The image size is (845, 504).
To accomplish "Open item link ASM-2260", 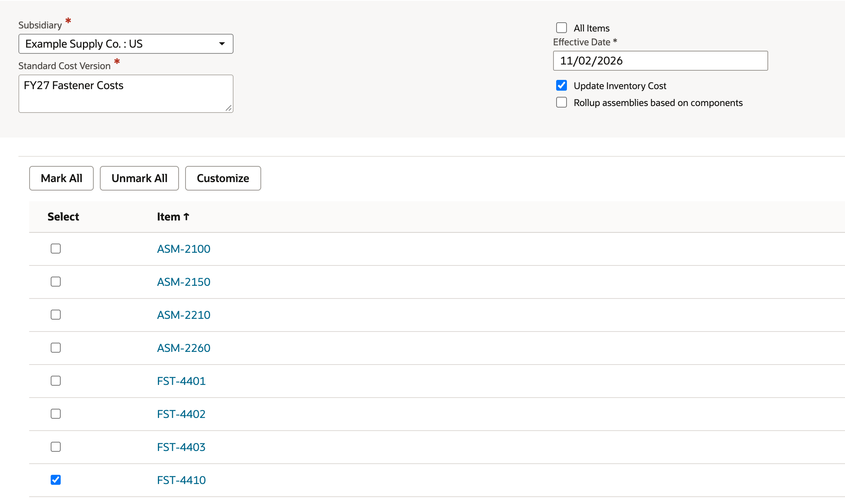I will pyautogui.click(x=184, y=348).
